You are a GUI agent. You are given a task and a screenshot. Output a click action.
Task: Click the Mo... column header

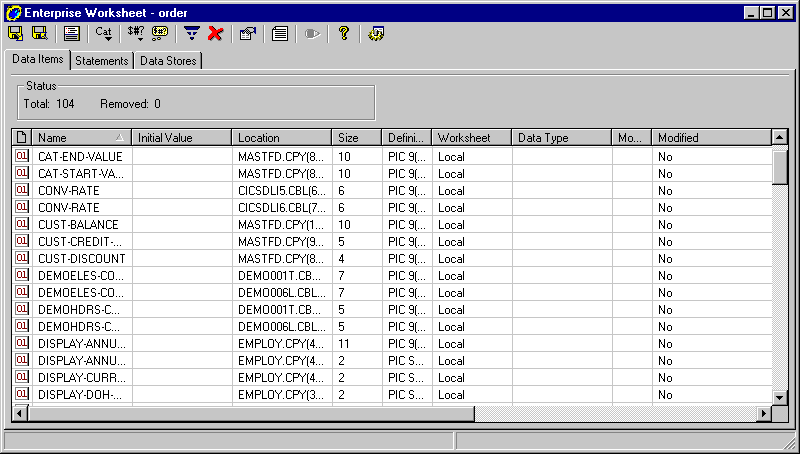pos(632,138)
